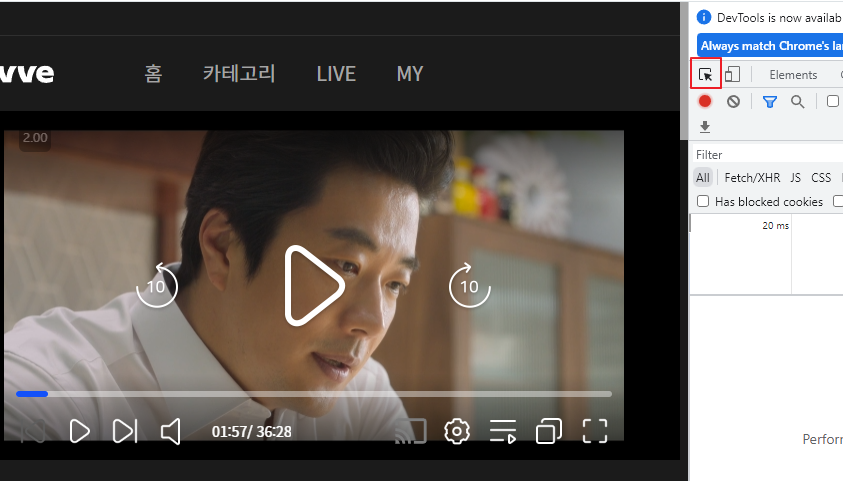Click the large center play button
This screenshot has height=481, width=843.
314,286
